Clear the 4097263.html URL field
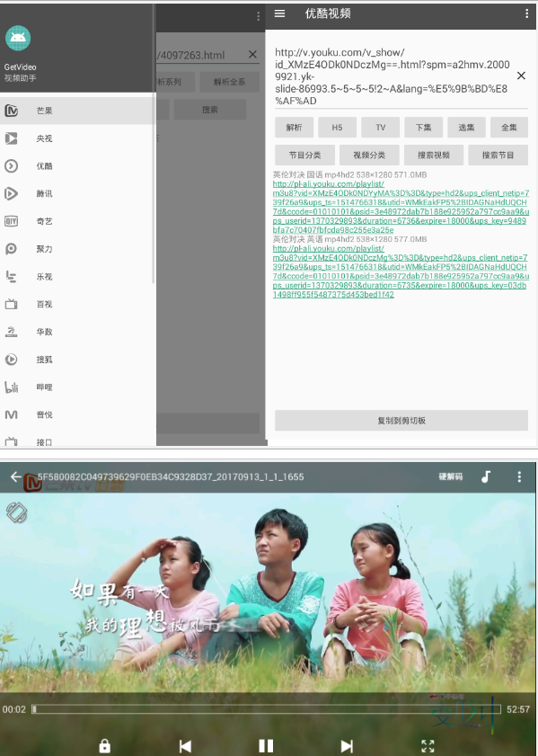The image size is (538, 756). pos(252,55)
